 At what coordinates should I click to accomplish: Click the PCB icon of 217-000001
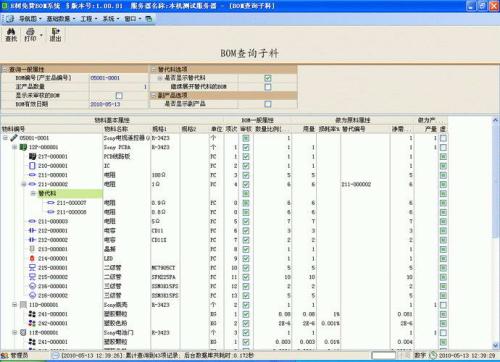[32, 156]
